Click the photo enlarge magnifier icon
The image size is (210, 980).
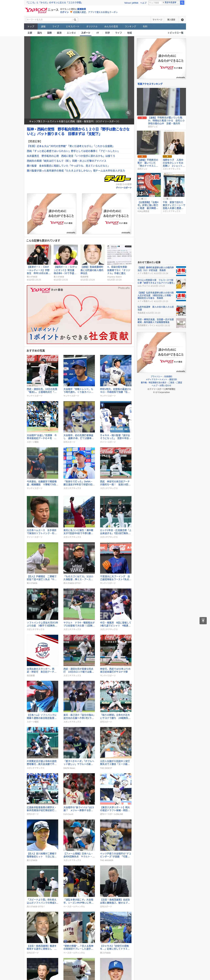tap(128, 113)
